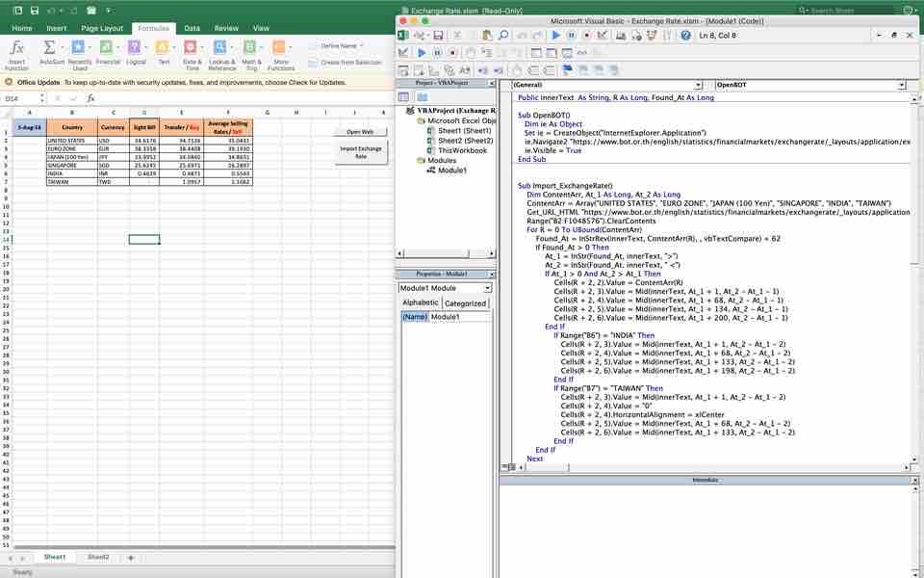Click the code window horizontal scrollbar
The height and width of the screenshot is (578, 924).
click(714, 468)
